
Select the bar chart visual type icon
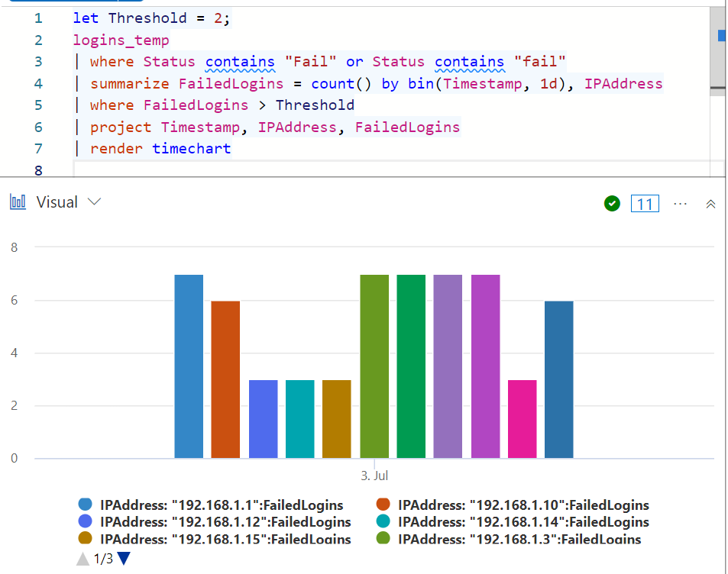[x=17, y=202]
